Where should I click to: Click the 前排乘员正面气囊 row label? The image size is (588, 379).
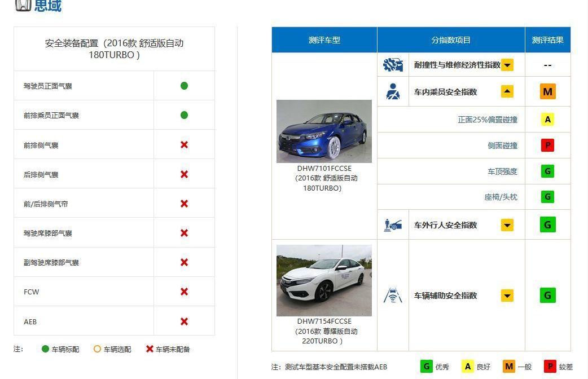point(51,115)
